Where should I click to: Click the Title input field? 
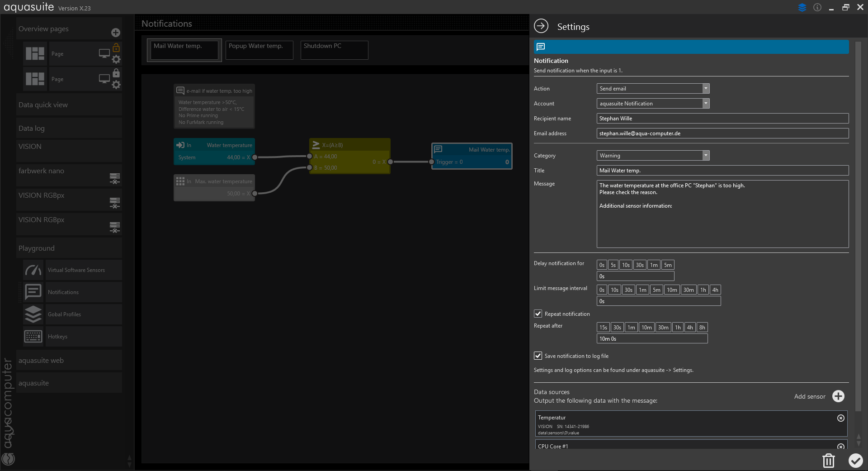point(722,171)
